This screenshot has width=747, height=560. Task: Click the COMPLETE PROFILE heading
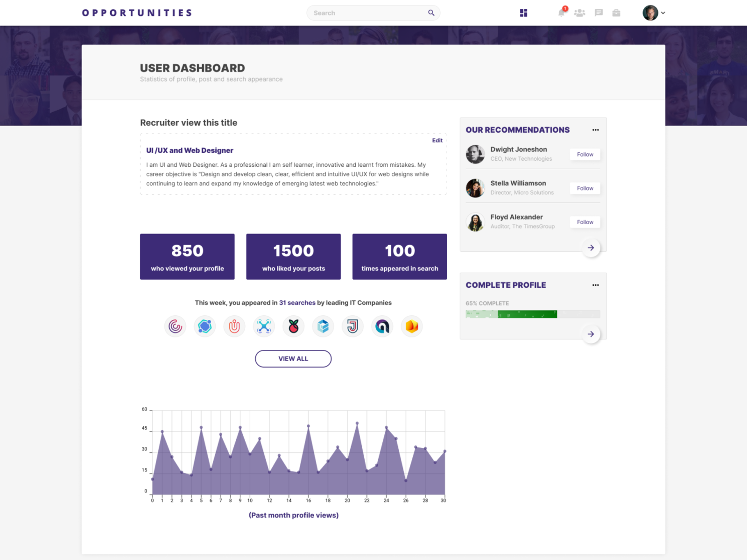click(x=506, y=285)
